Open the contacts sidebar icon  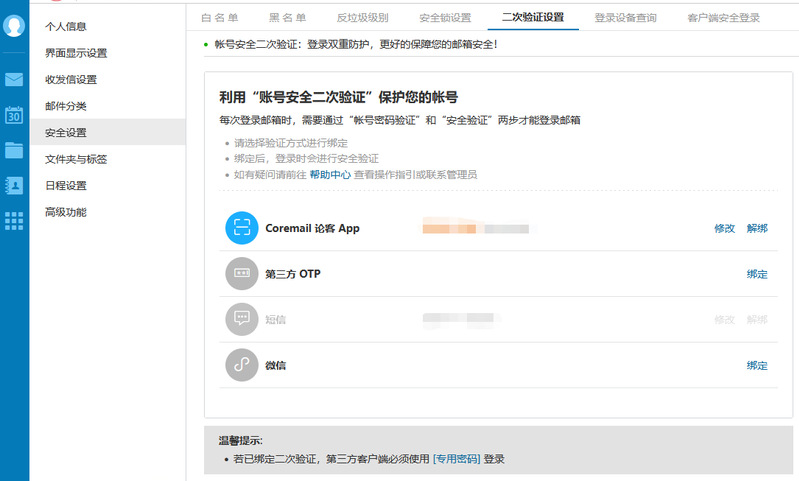(14, 185)
